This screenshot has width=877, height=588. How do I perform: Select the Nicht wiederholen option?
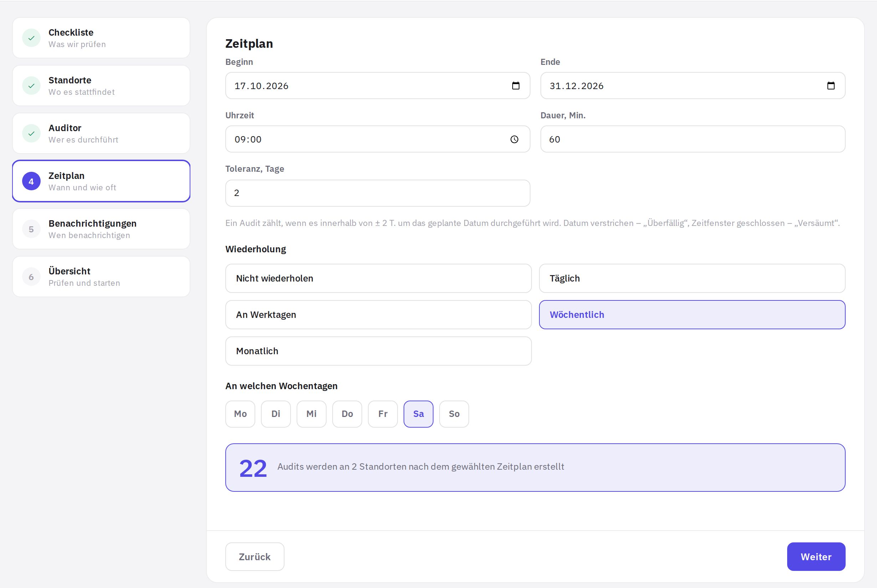click(378, 278)
